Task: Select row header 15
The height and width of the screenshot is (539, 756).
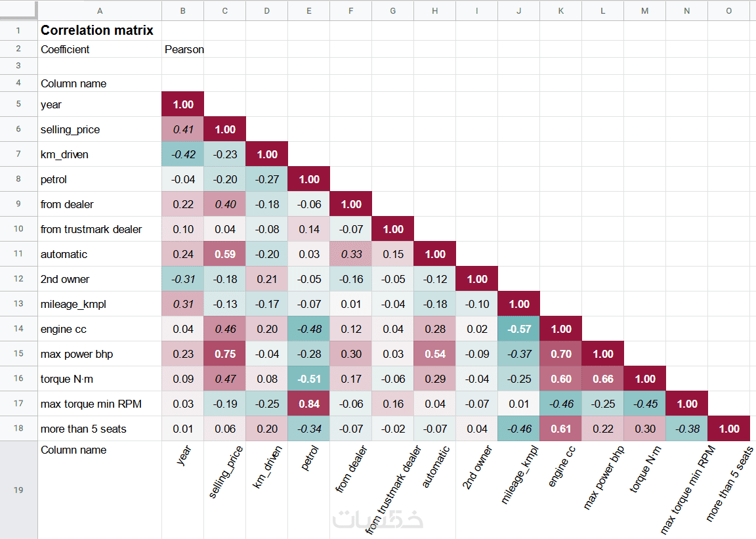Action: coord(18,354)
